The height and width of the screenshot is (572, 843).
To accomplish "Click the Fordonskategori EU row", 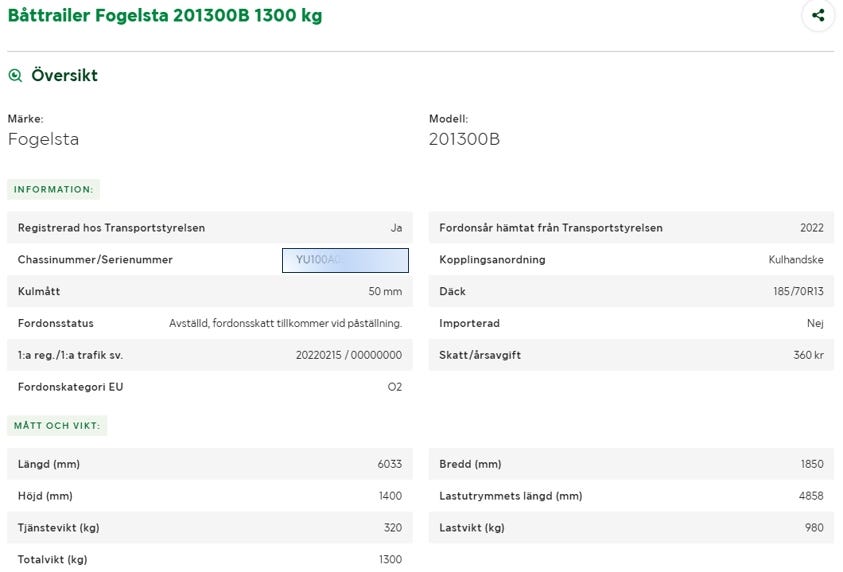I will pyautogui.click(x=210, y=387).
